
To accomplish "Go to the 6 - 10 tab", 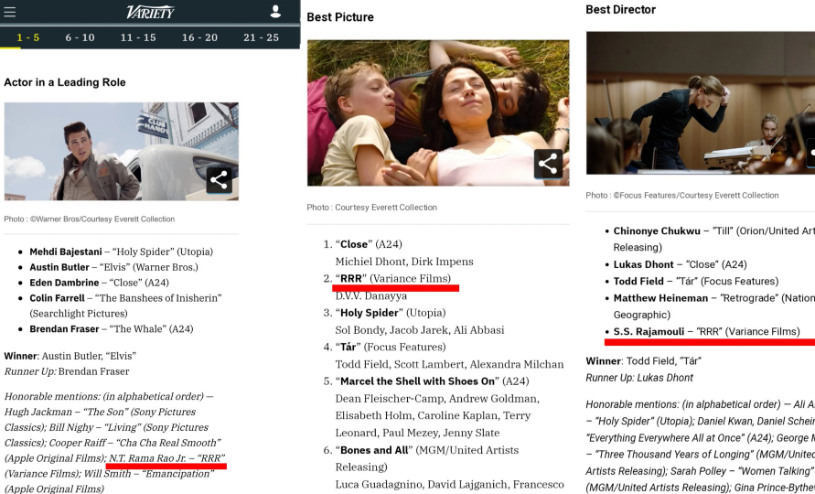I will tap(80, 38).
